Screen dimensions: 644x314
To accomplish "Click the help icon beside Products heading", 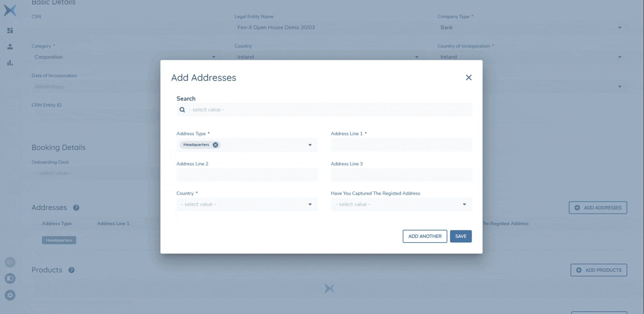I will click(x=72, y=270).
